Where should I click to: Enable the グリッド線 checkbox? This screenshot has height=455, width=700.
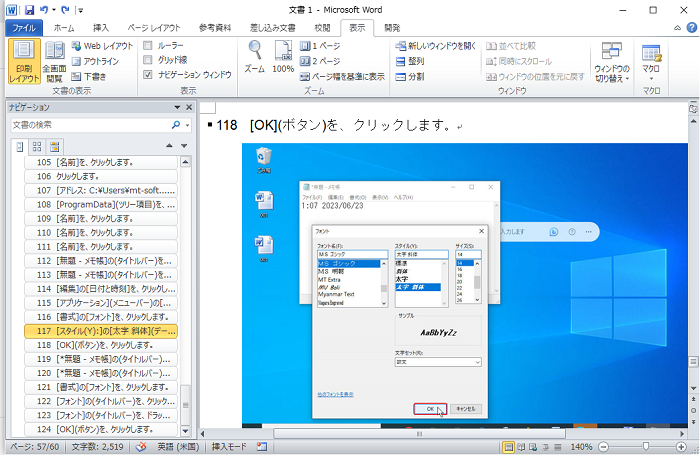pos(148,60)
